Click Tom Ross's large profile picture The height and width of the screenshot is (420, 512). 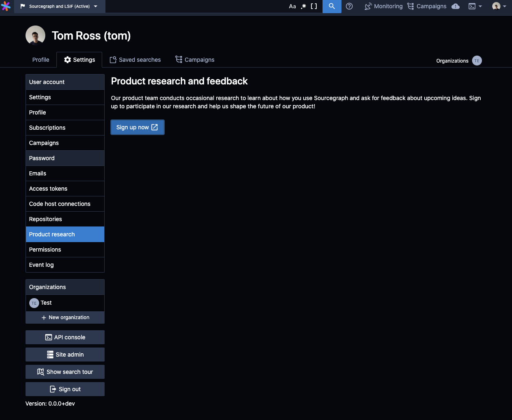35,35
